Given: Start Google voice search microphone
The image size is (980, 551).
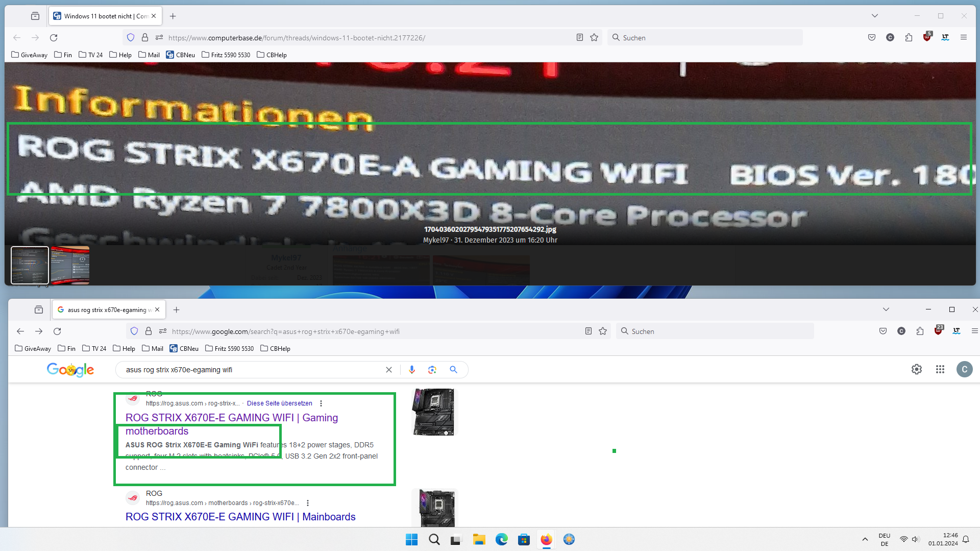Looking at the screenshot, I should pyautogui.click(x=412, y=370).
